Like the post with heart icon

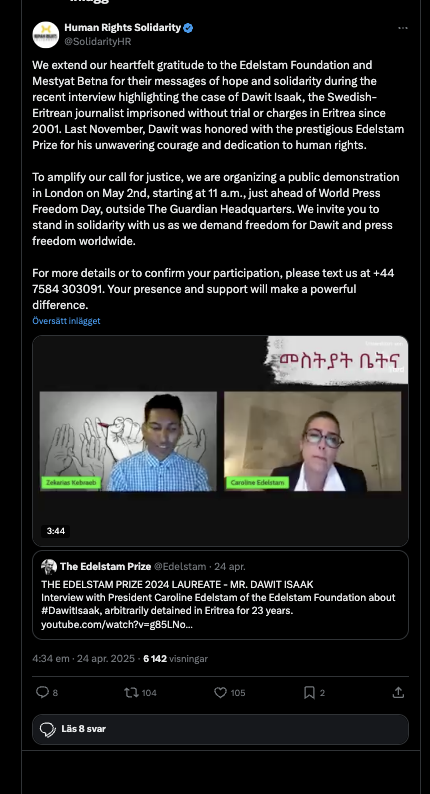tap(220, 692)
